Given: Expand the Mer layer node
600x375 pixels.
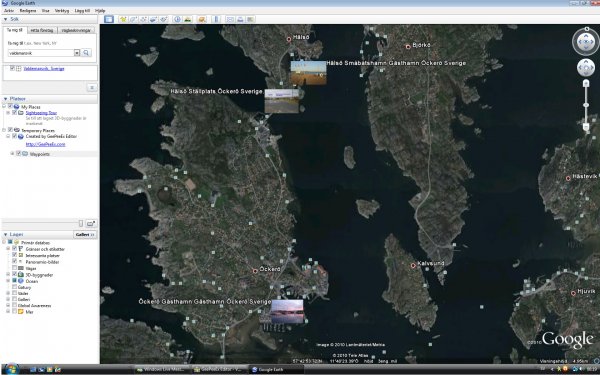Looking at the screenshot, I should (8, 311).
